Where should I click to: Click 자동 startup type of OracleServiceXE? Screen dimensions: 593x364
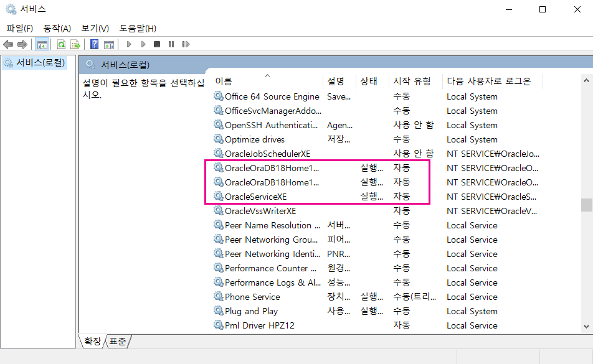pyautogui.click(x=402, y=197)
